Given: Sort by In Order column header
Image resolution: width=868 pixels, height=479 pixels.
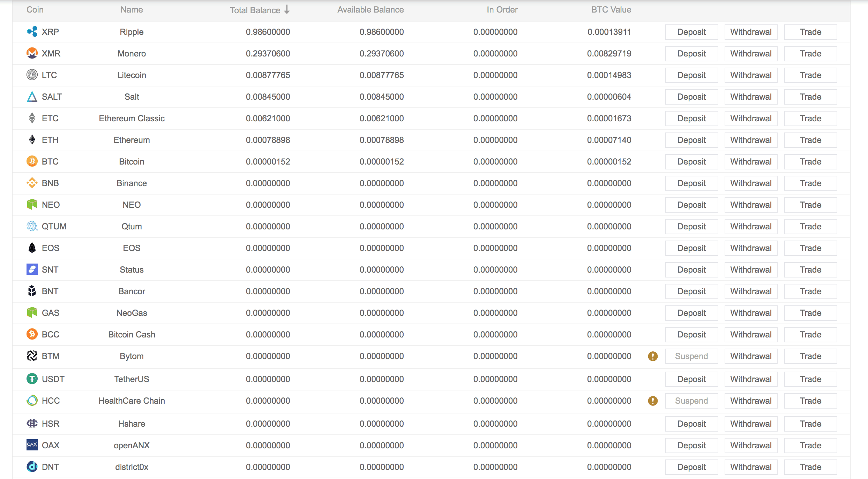Looking at the screenshot, I should (x=502, y=10).
